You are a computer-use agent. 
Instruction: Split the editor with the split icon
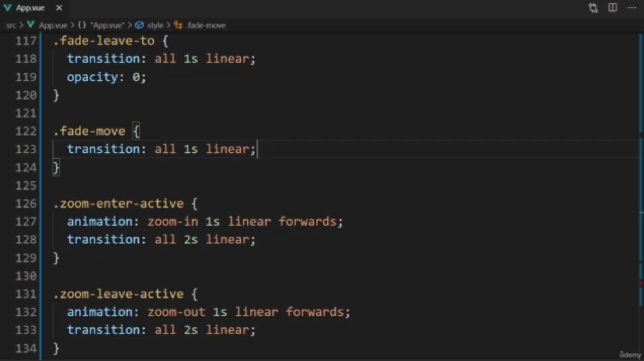pyautogui.click(x=612, y=8)
